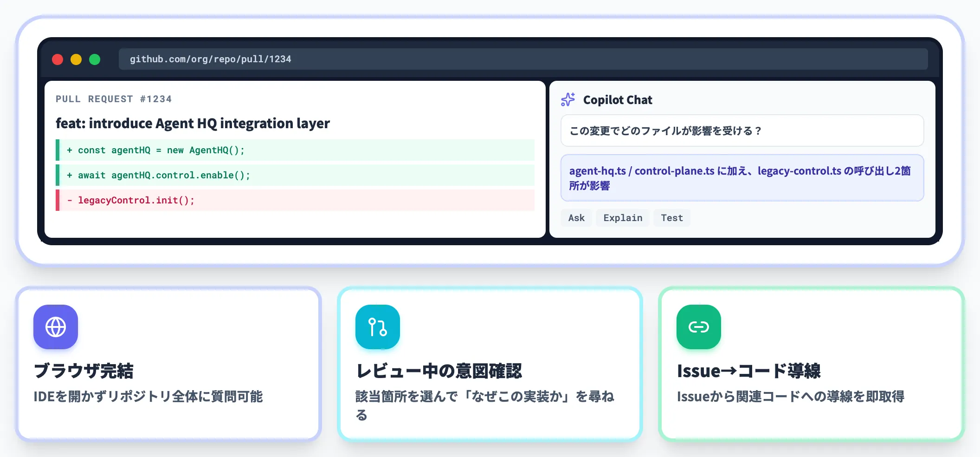Click the github.com/org/repo/pull/1234 address bar

pyautogui.click(x=523, y=59)
